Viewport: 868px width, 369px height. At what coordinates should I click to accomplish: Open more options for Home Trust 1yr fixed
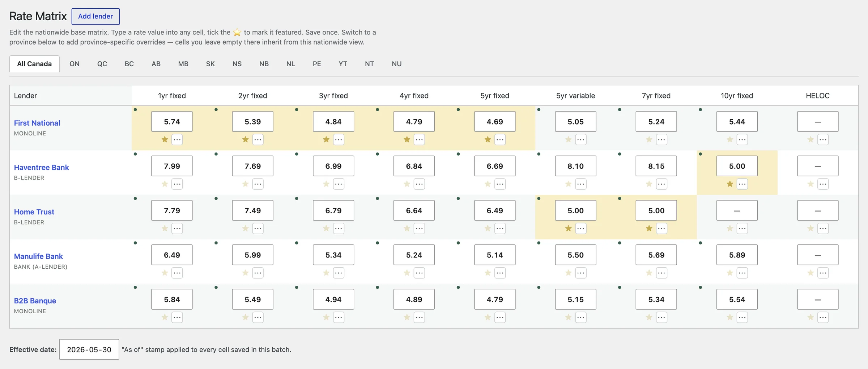[177, 228]
